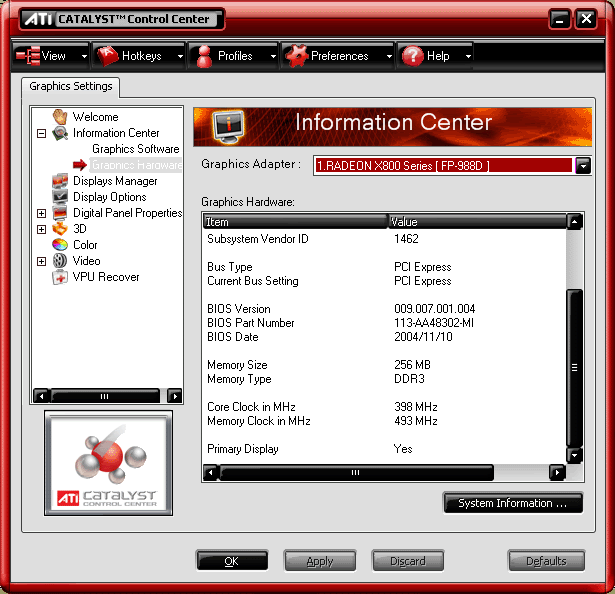The width and height of the screenshot is (615, 594).
Task: Select Display Options in the tree
Action: 109,197
